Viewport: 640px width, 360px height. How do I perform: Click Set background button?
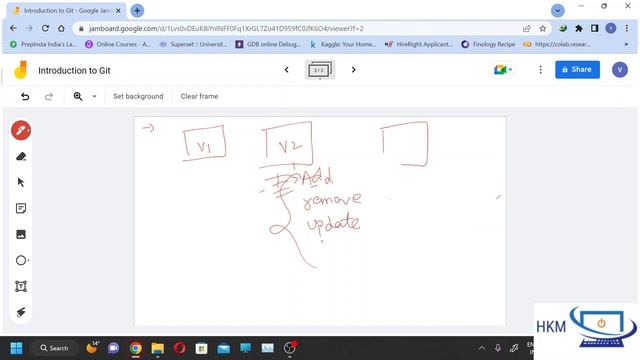138,96
